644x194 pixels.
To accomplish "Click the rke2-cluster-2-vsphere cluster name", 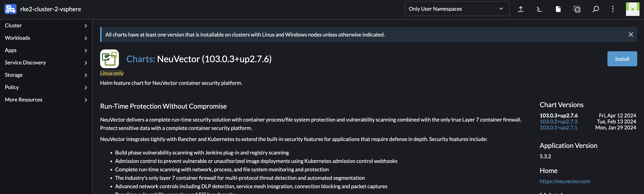I will pyautogui.click(x=50, y=9).
